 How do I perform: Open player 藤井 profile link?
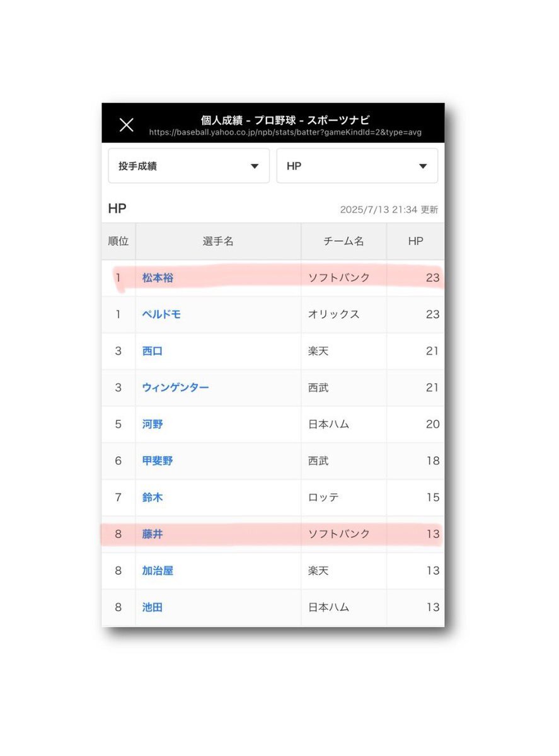[153, 534]
